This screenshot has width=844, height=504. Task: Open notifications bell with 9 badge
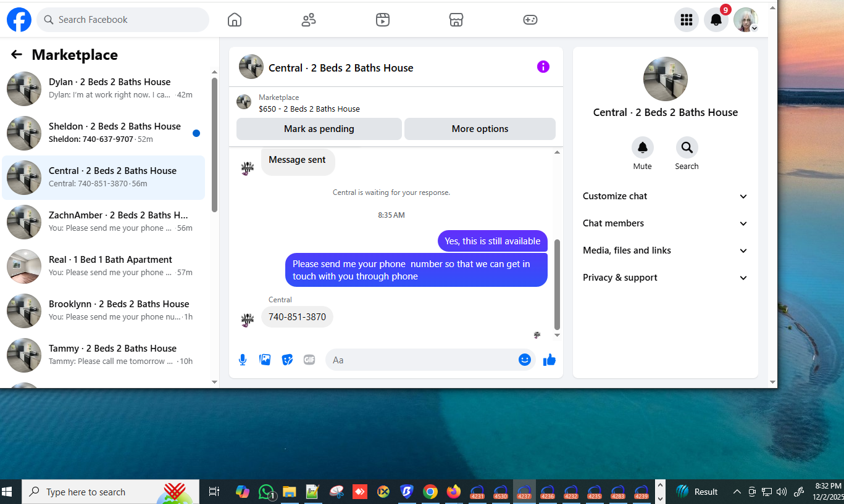(716, 20)
